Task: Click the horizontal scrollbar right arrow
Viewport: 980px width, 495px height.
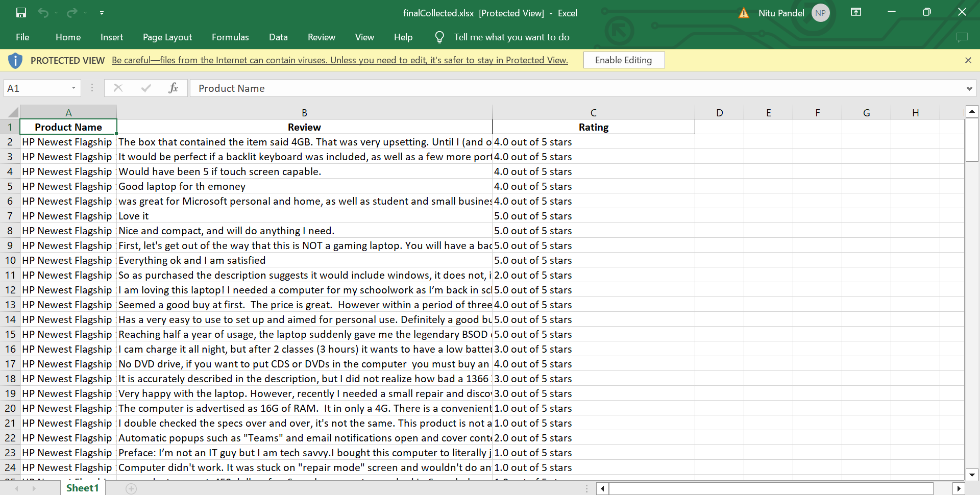Action: tap(959, 488)
